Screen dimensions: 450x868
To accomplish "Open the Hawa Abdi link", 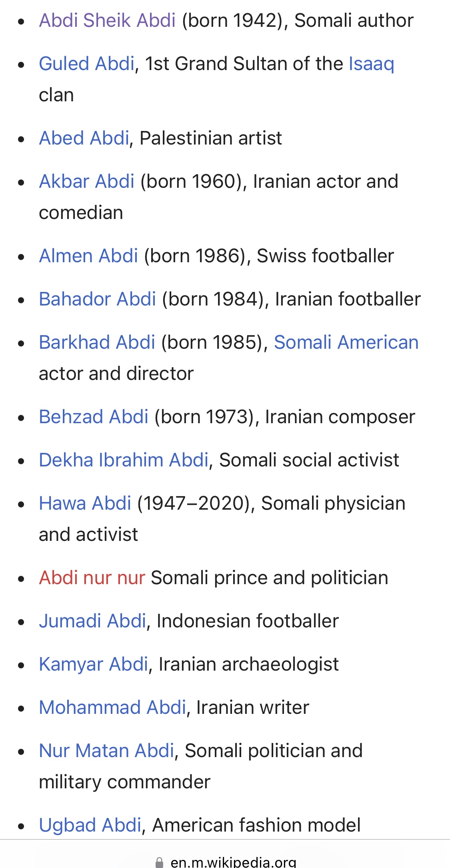I will pyautogui.click(x=85, y=503).
